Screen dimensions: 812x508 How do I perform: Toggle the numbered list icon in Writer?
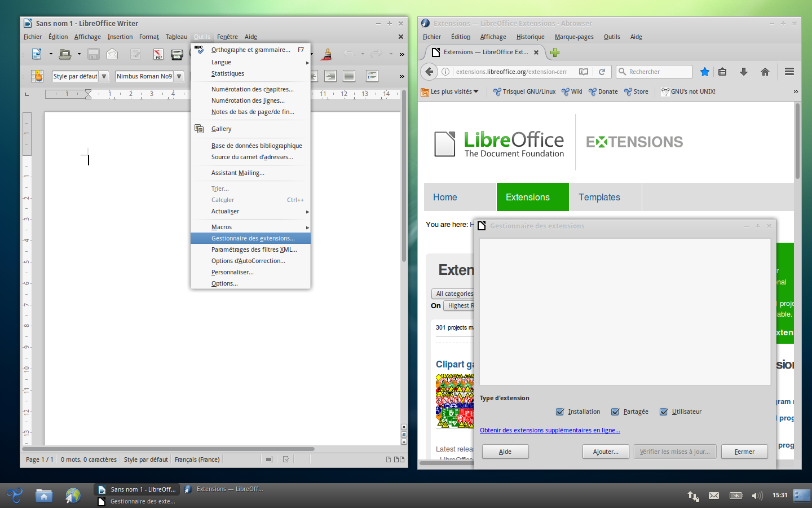click(x=372, y=76)
